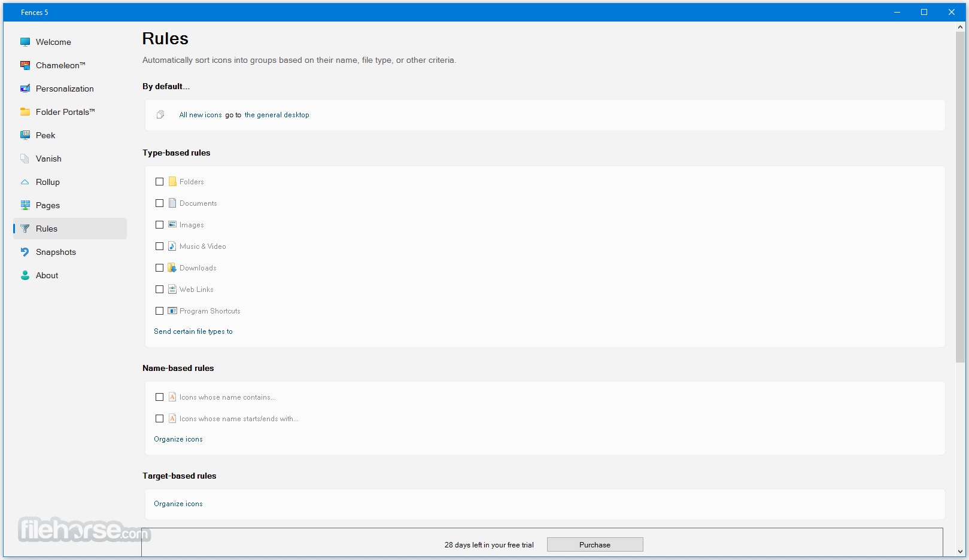This screenshot has width=969, height=560.
Task: Check the Program Shortcuts checkbox
Action: (x=160, y=311)
